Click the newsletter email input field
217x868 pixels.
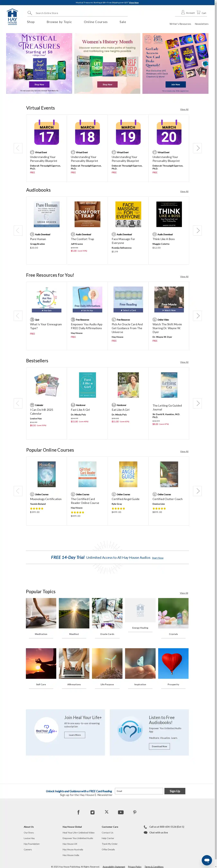139,791
